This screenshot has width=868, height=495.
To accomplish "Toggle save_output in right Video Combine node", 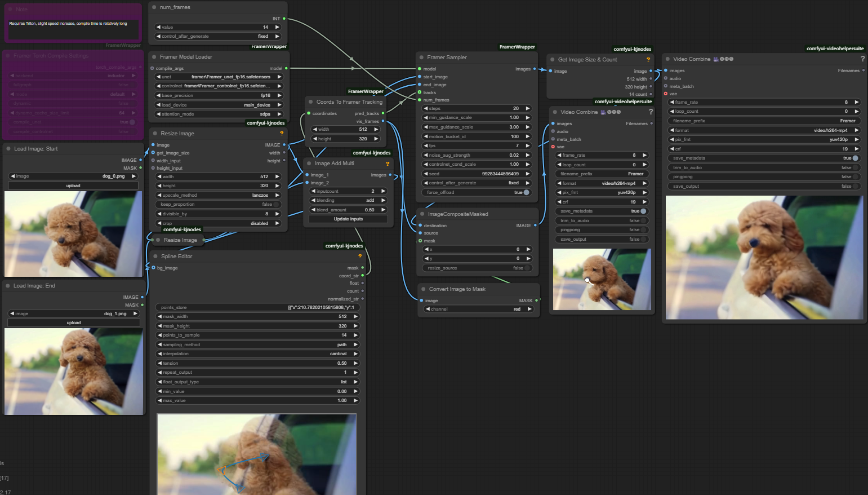I will pyautogui.click(x=764, y=186).
